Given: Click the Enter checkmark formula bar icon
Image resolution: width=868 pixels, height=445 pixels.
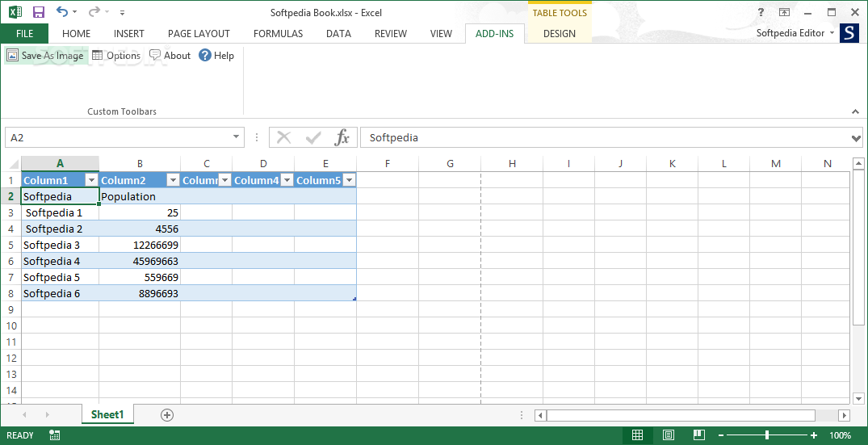Looking at the screenshot, I should tap(313, 138).
